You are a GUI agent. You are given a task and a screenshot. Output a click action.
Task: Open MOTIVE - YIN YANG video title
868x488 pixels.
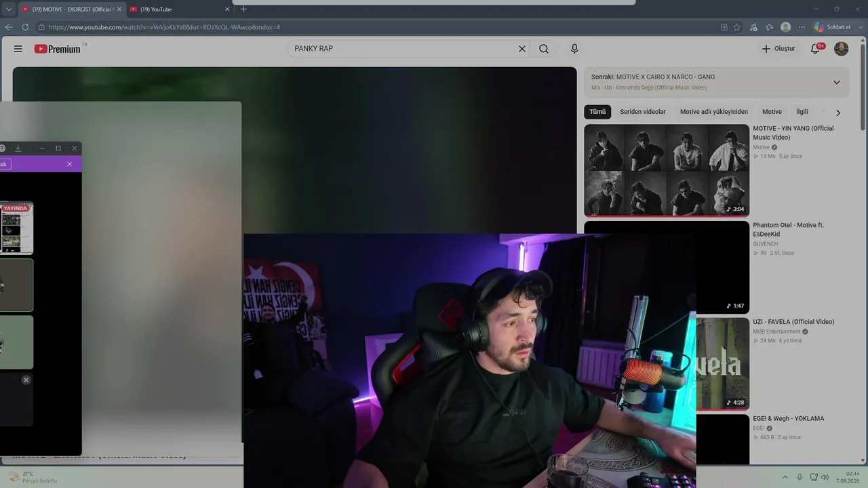(793, 133)
